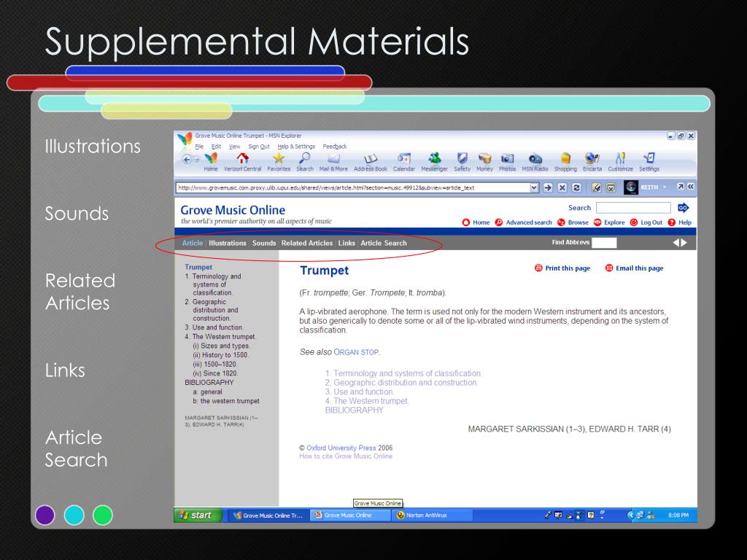Viewport: 747px width, 560px height.
Task: Switch to the Sounds tab
Action: pyautogui.click(x=264, y=243)
